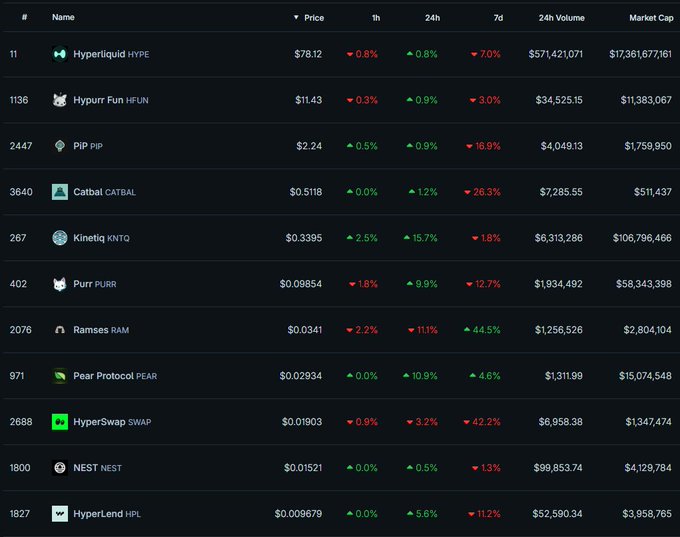
Task: Click Pear Protocol price $0.02934
Action: [x=301, y=376]
